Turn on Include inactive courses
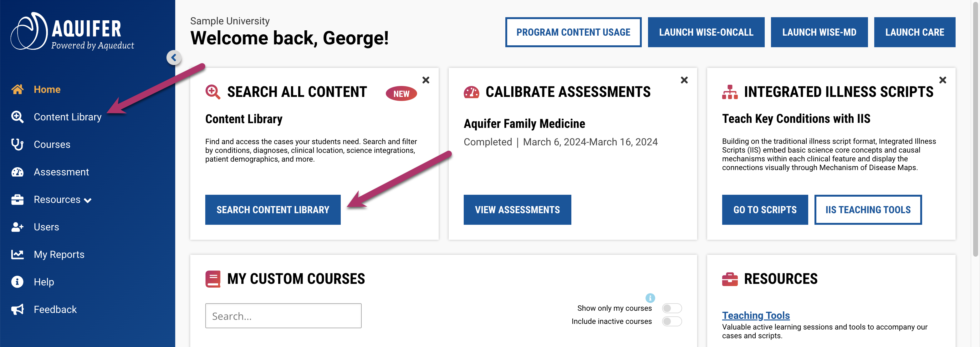 [671, 321]
